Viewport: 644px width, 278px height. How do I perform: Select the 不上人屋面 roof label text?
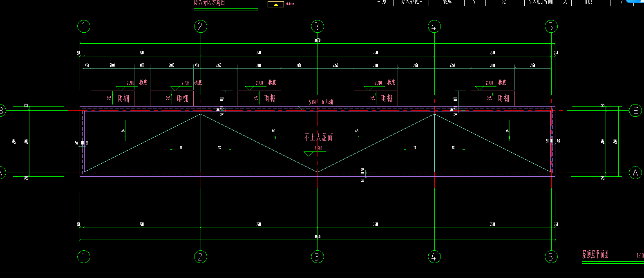[318, 137]
